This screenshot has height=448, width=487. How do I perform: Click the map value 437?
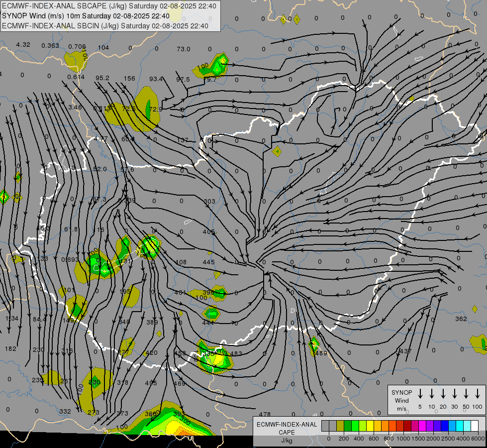coord(405,351)
